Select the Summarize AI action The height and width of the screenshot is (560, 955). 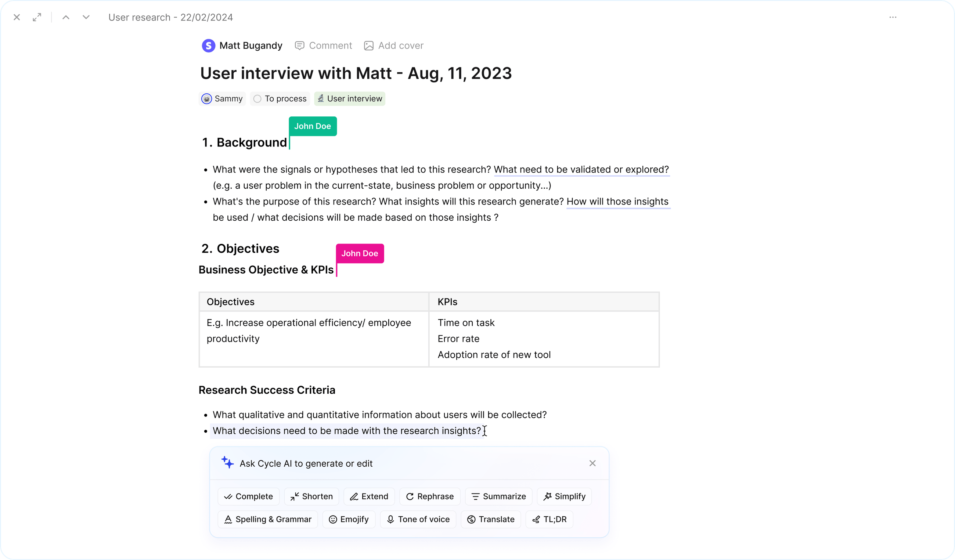pyautogui.click(x=498, y=496)
